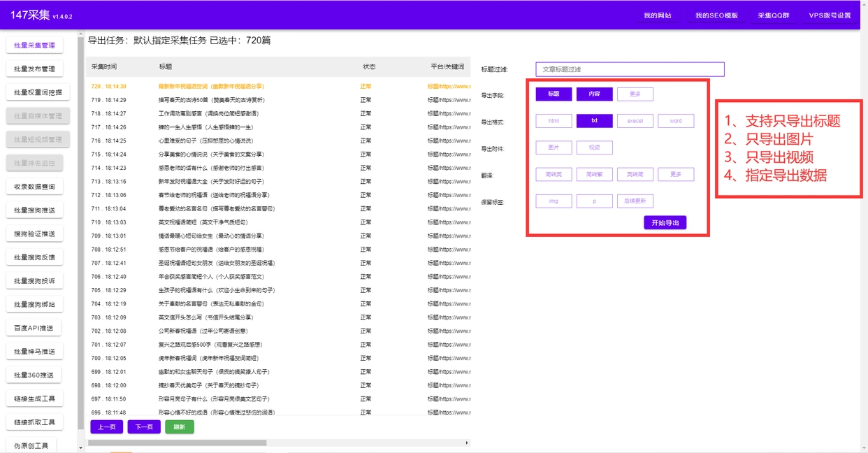Go to next page with 下一页
The image size is (868, 453).
144,427
